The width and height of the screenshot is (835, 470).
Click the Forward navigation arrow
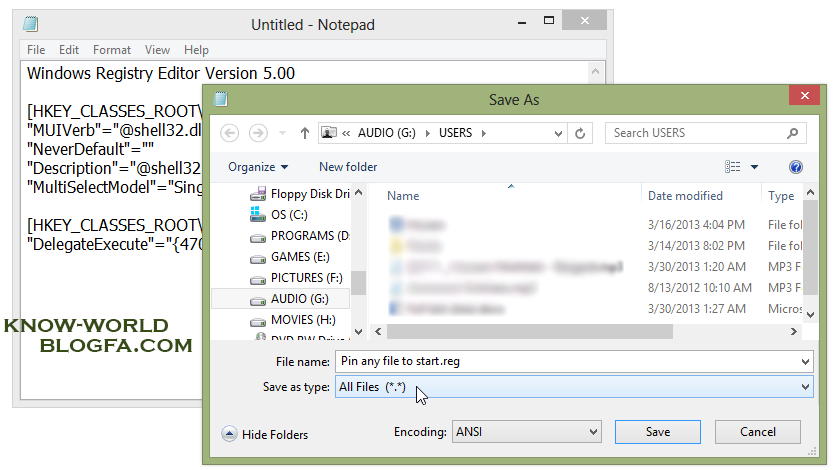258,133
